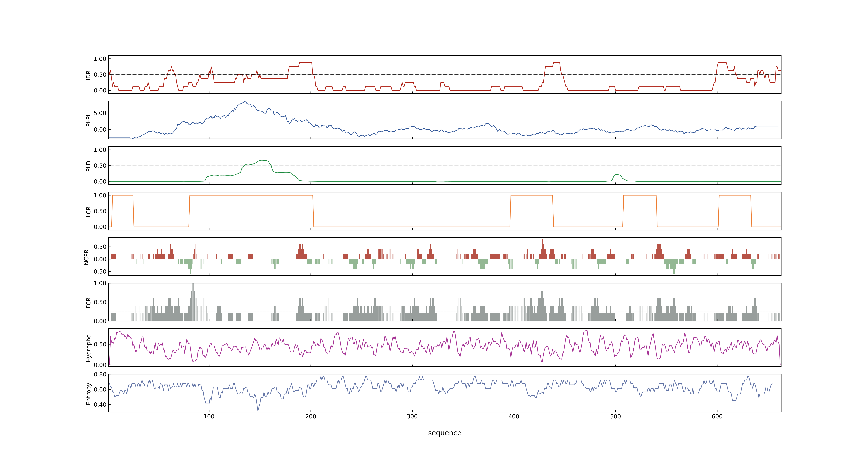
Task: Click the IDR plateau just after residue 600
Action: click(x=722, y=63)
